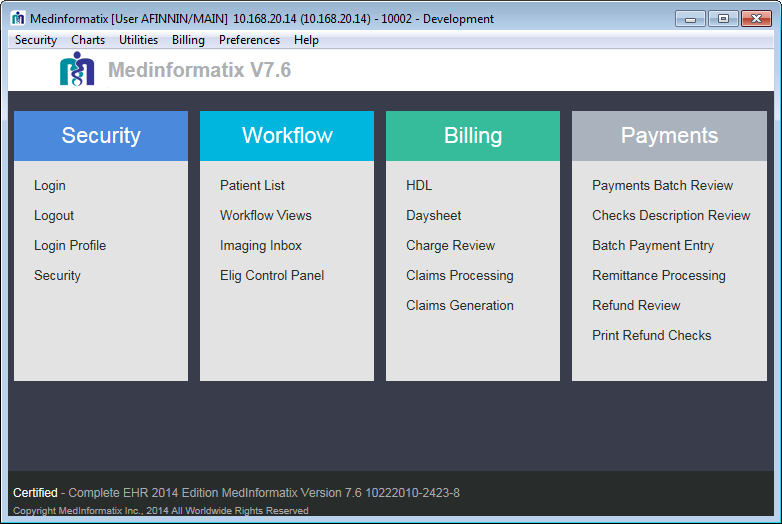The image size is (782, 524).
Task: Open the Help menu
Action: point(306,40)
